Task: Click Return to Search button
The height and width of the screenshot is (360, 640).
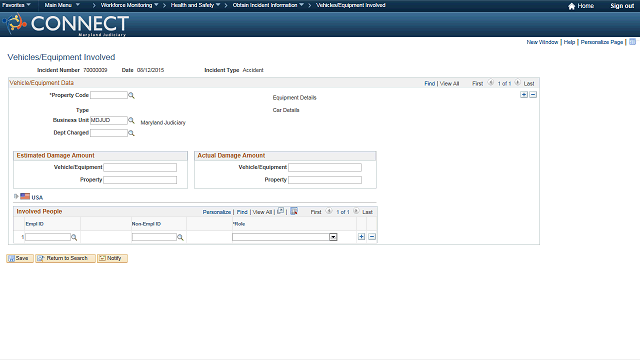Action: pos(65,258)
